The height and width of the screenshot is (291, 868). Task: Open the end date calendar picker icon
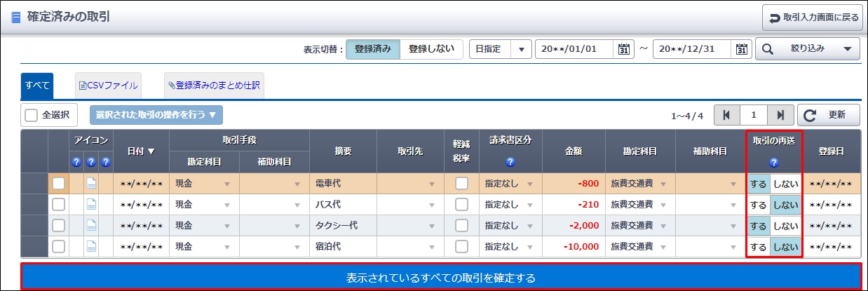click(x=741, y=49)
